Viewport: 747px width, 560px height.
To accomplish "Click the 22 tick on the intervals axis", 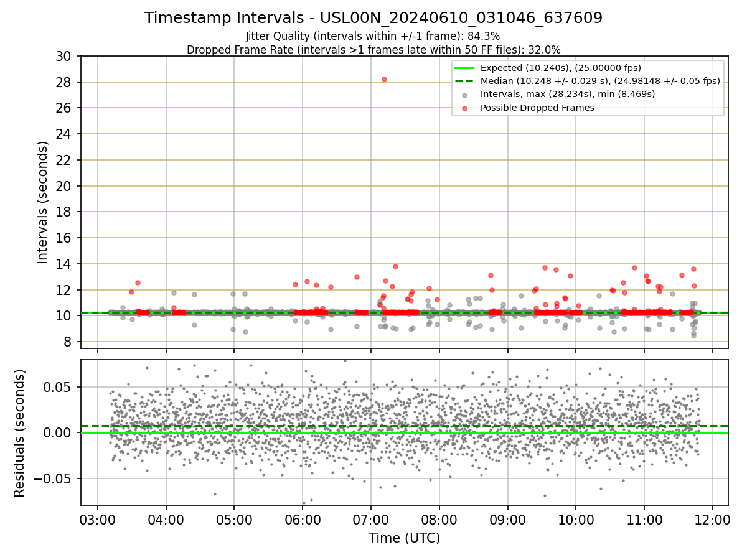I will [x=63, y=160].
